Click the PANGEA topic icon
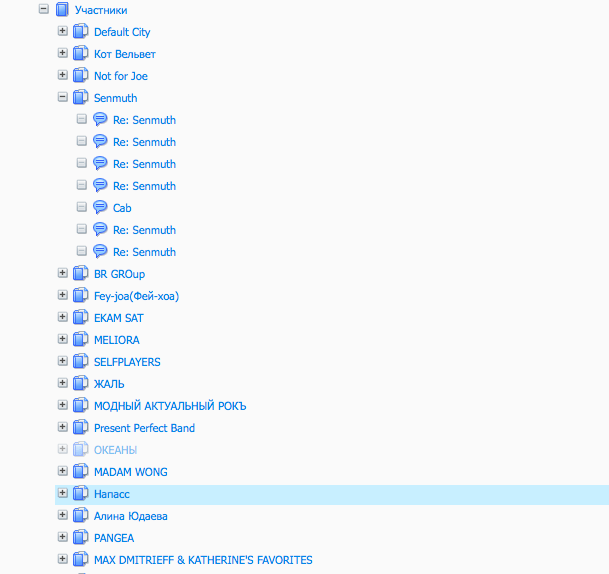 tap(80, 537)
